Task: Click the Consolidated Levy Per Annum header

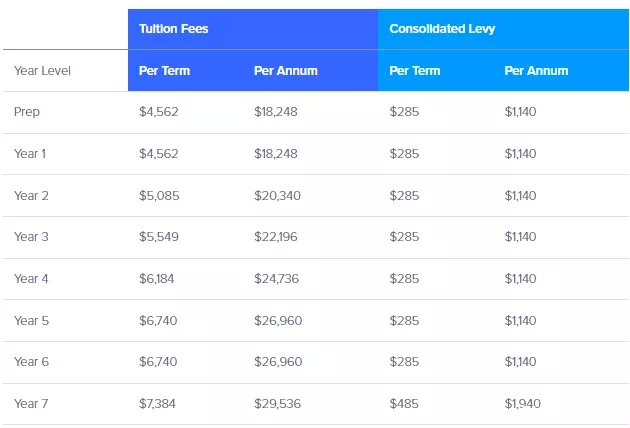Action: (x=536, y=71)
